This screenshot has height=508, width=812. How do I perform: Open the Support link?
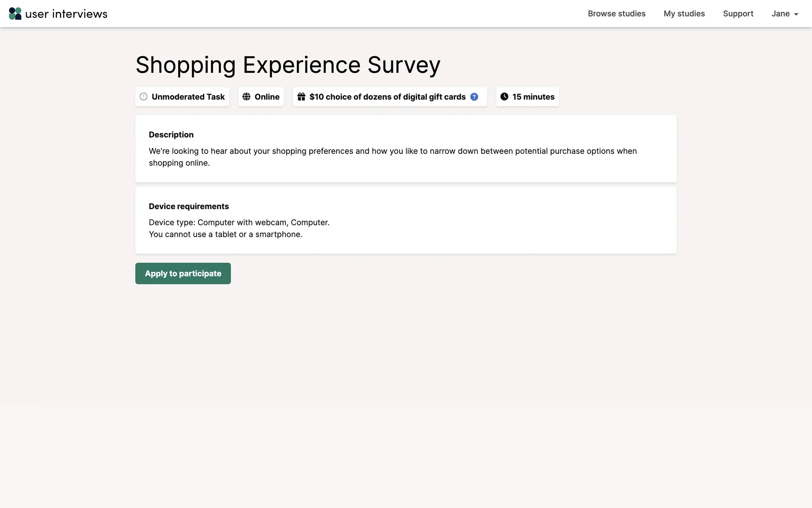tap(738, 14)
